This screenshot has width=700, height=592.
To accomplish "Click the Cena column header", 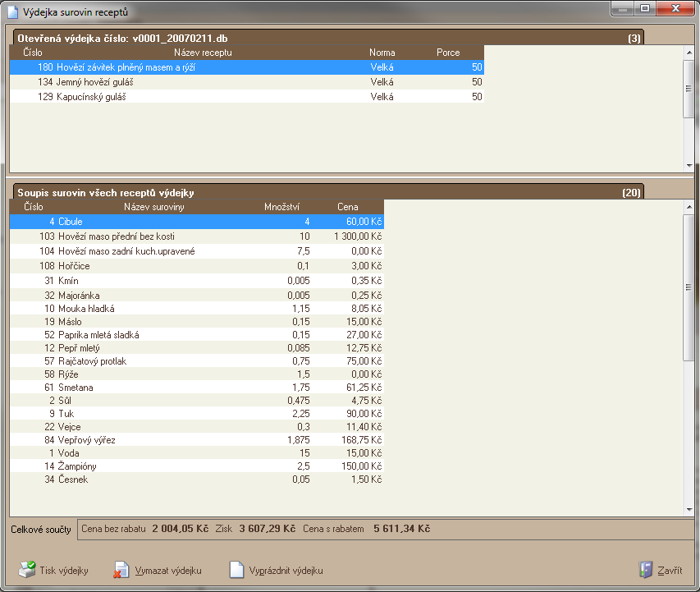I will pyautogui.click(x=347, y=207).
